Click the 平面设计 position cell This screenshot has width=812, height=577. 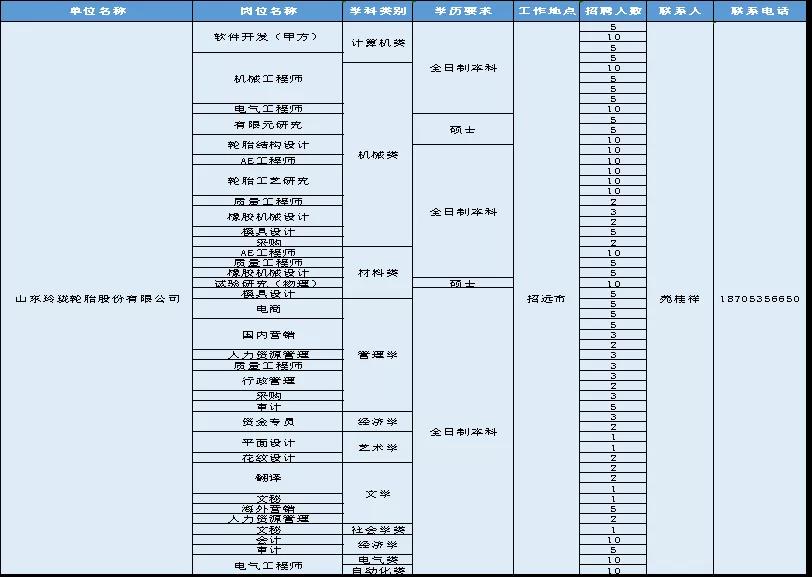[268, 442]
